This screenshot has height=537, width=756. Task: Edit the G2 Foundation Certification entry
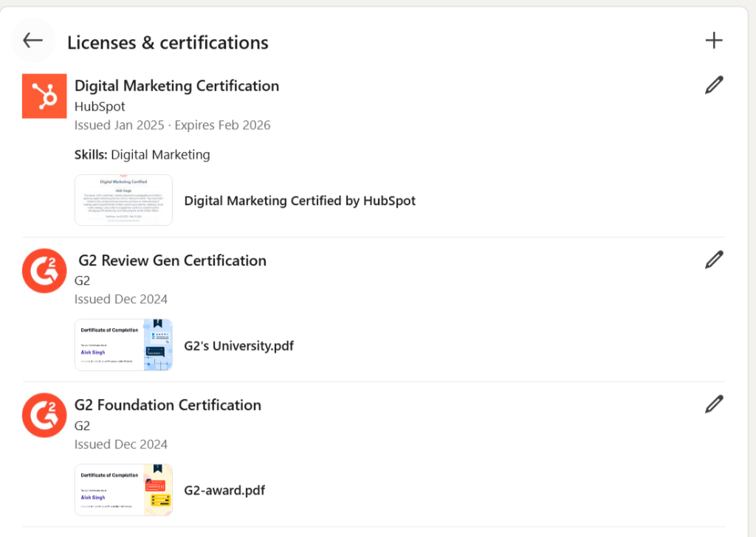713,404
